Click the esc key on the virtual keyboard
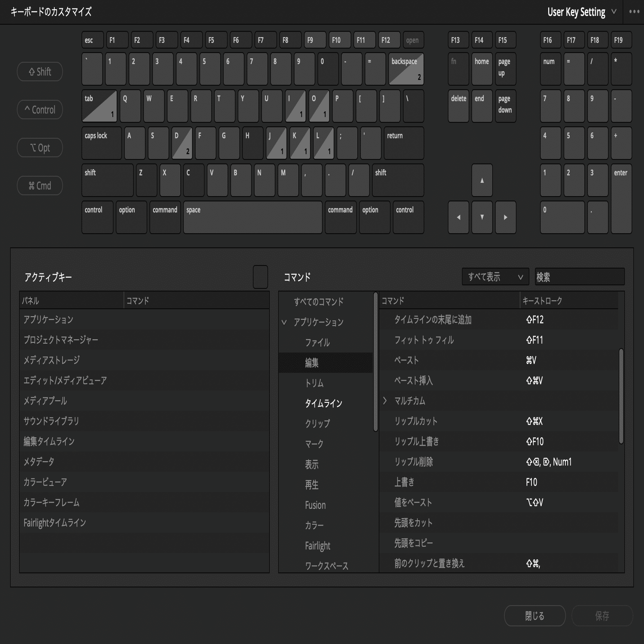644x644 pixels. coord(91,40)
